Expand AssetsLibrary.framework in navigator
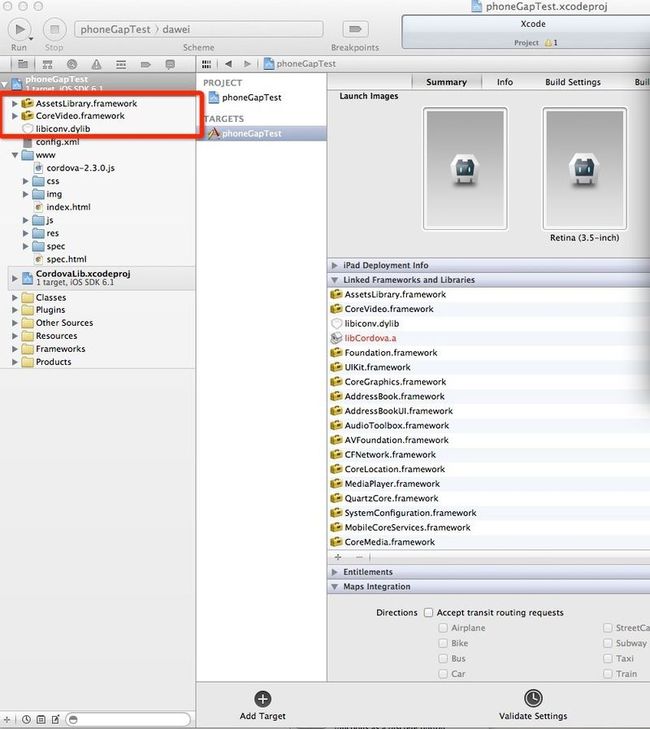 15,103
